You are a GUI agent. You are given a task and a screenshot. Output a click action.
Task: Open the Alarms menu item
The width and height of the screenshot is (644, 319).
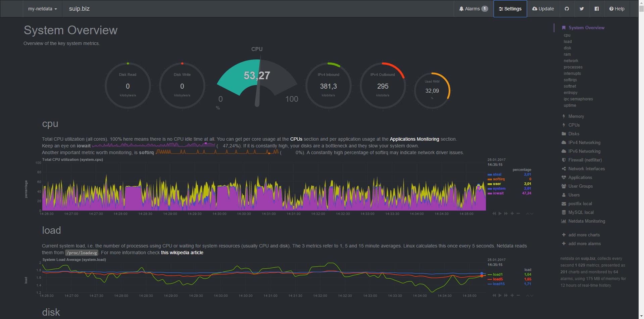[x=473, y=9]
